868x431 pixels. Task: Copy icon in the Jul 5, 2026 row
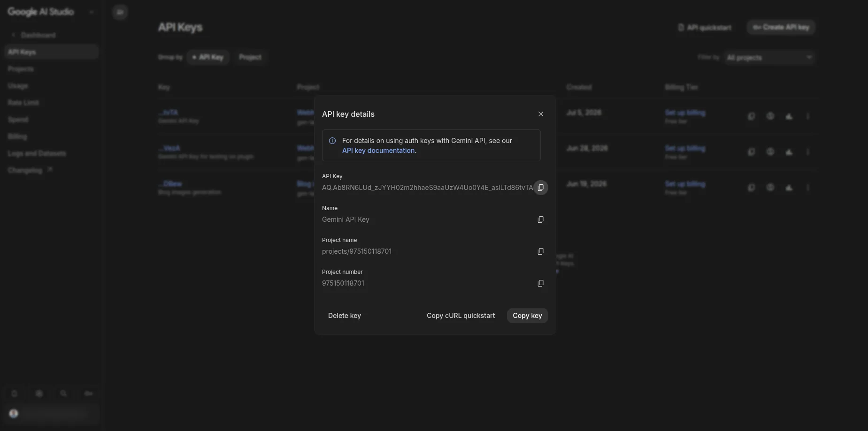point(752,116)
